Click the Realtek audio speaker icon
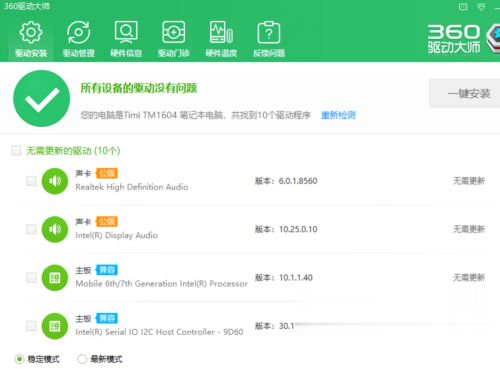 pos(55,181)
